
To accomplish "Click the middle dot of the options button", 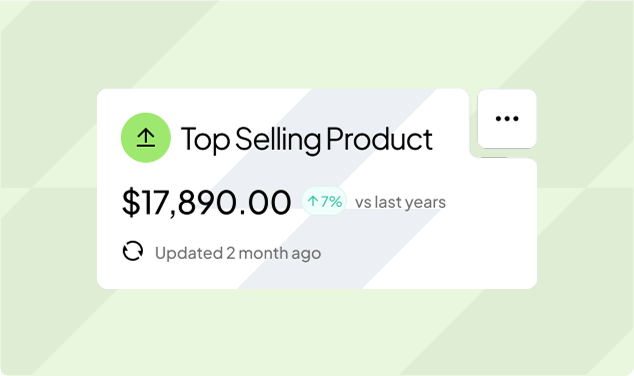I will pyautogui.click(x=507, y=118).
